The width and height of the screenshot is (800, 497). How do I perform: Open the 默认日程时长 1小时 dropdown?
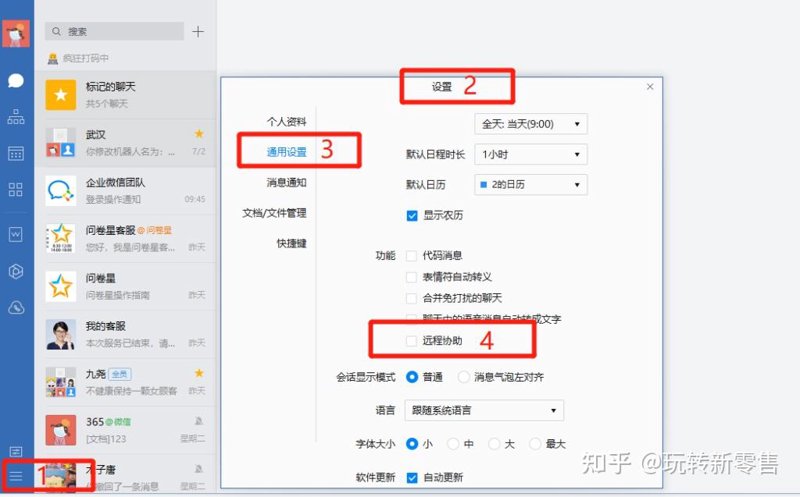531,155
